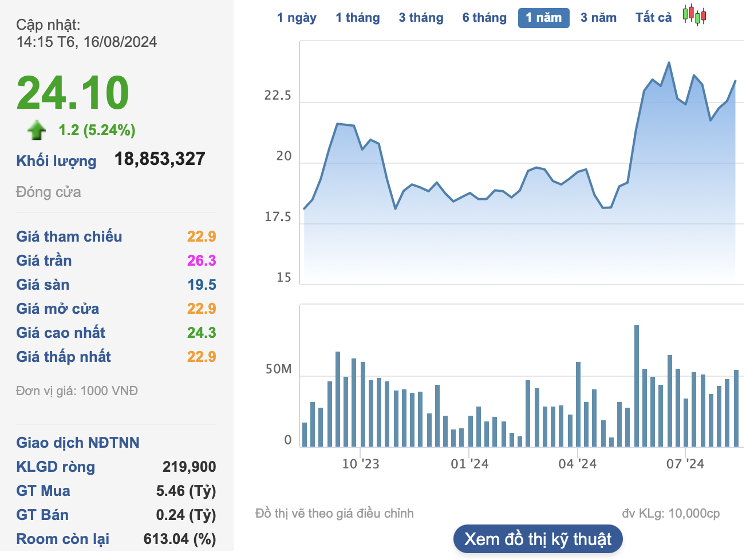Click the green up arrow price indicator
Screen dimensions: 750x560
[37, 130]
